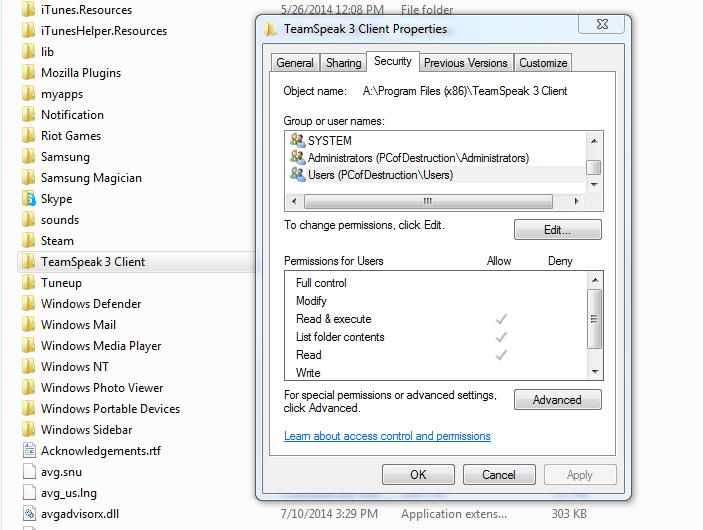Select Modify permission row
Image resolution: width=703 pixels, height=530 pixels.
[436, 301]
